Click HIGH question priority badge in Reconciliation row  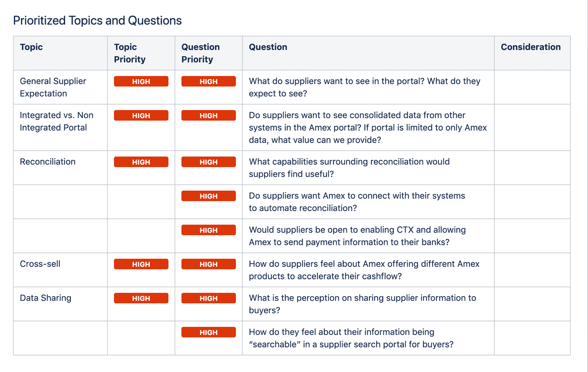(x=208, y=162)
